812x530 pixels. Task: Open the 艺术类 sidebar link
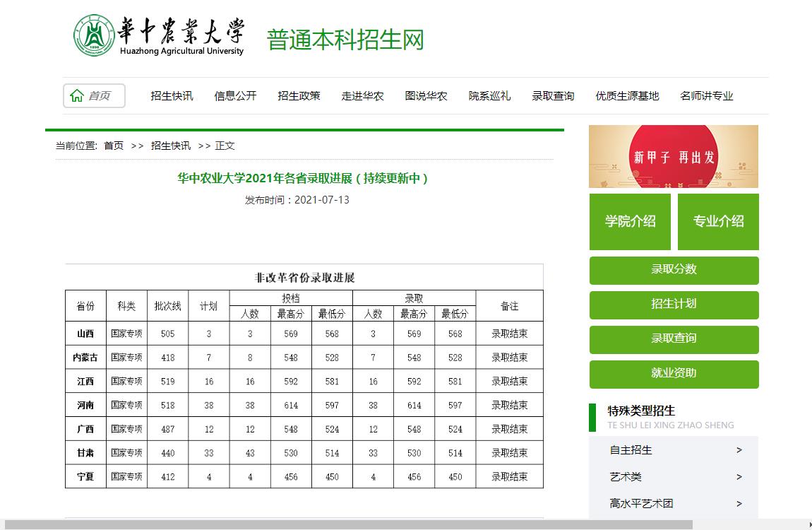tap(626, 476)
